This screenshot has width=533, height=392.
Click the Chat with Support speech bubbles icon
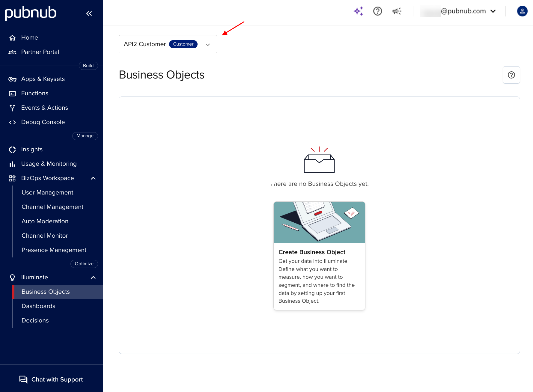click(x=23, y=379)
